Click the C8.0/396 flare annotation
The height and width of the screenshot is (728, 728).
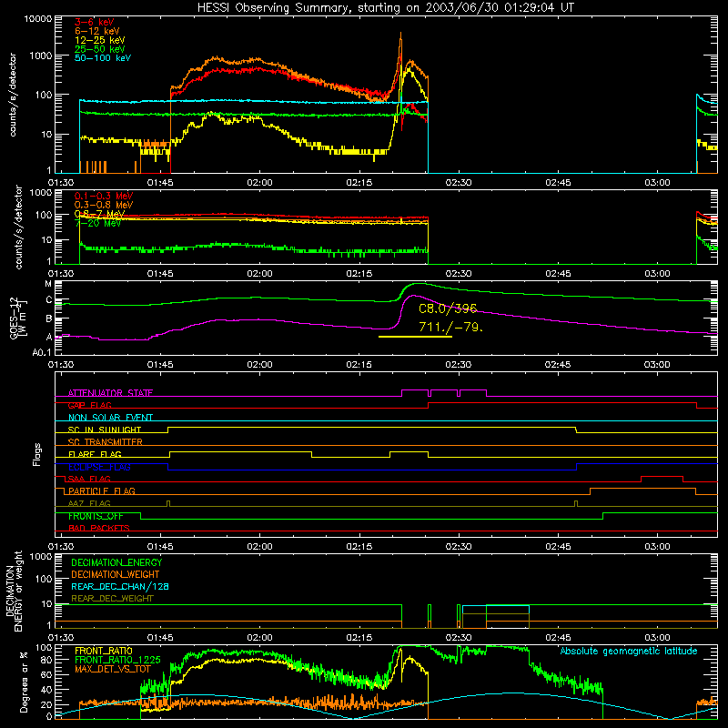pos(448,308)
